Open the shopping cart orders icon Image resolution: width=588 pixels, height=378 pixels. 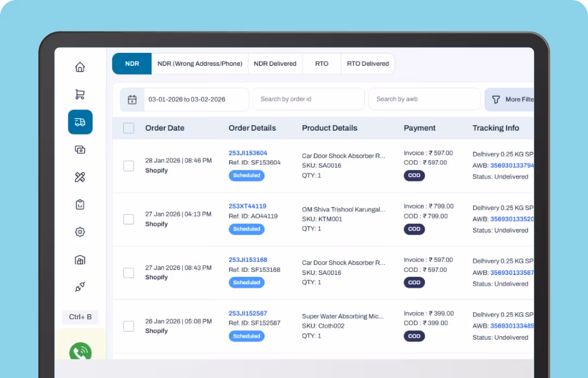(x=80, y=95)
